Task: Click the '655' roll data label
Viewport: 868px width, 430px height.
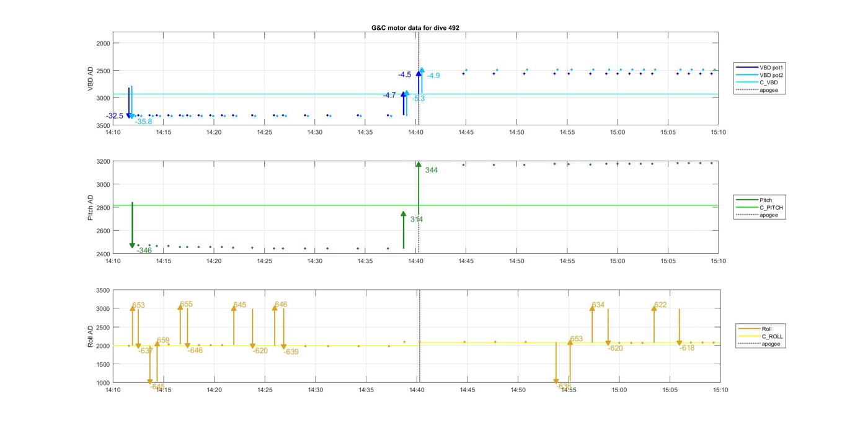Action: point(186,304)
